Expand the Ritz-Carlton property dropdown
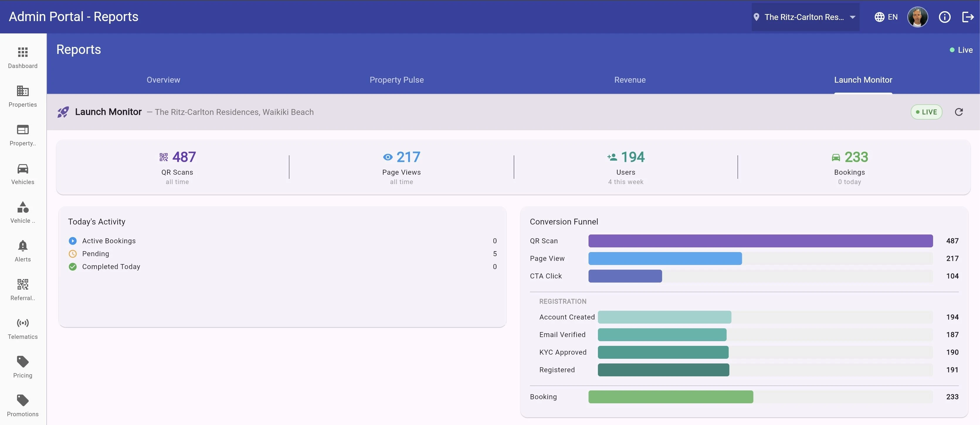Viewport: 980px width, 425px height. click(806, 17)
